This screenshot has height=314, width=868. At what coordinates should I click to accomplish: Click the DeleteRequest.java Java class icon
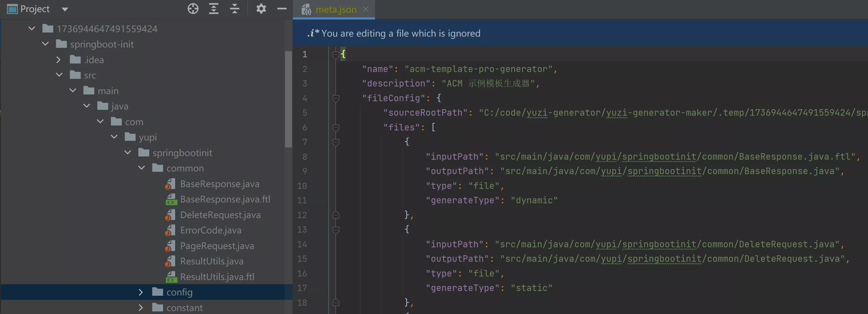pos(171,215)
